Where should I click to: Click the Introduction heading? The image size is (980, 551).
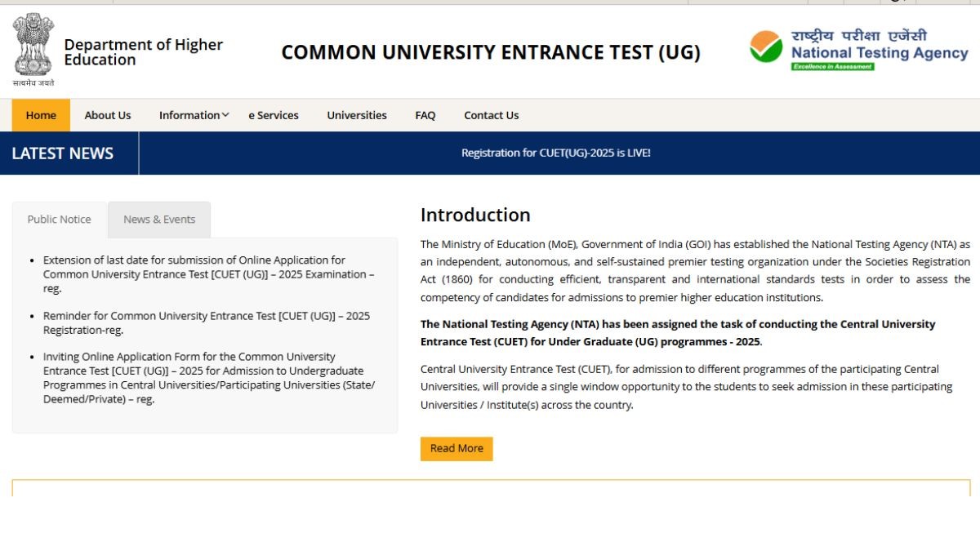(x=475, y=215)
